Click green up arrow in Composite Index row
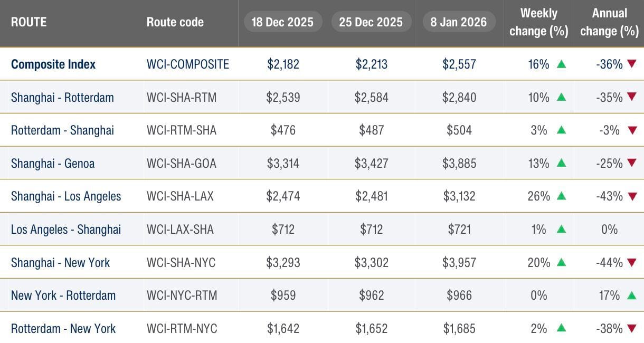This screenshot has width=644, height=343. 561,64
